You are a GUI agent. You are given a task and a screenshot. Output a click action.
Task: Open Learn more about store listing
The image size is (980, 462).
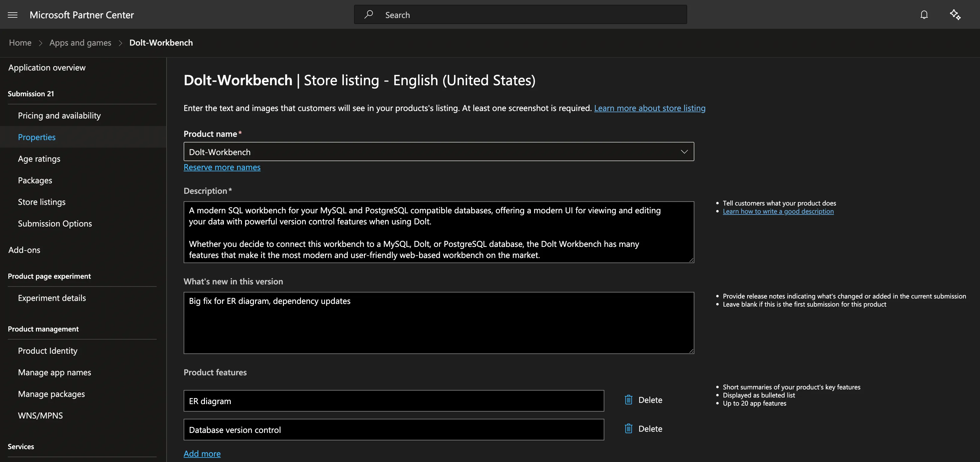tap(649, 108)
